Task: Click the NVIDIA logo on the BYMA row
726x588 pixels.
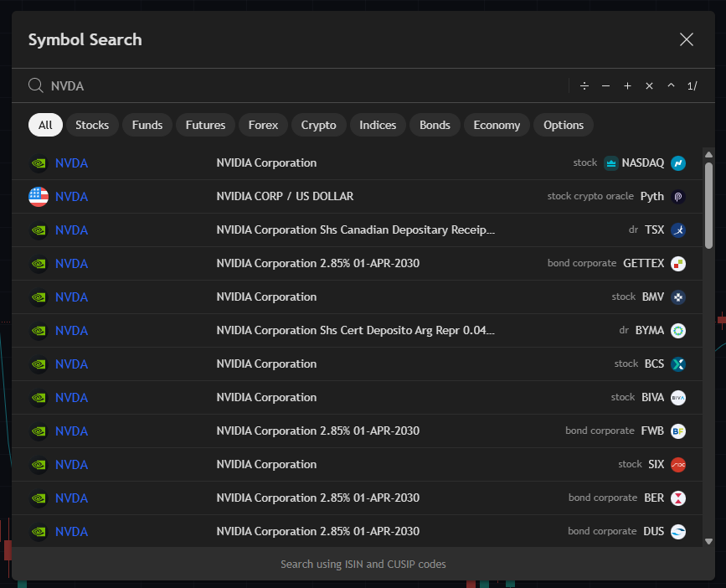Action: pyautogui.click(x=39, y=331)
